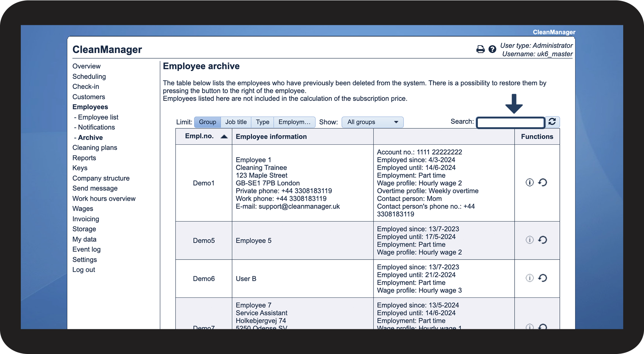Refresh the list with the reload icon
This screenshot has height=354, width=644.
tap(552, 122)
